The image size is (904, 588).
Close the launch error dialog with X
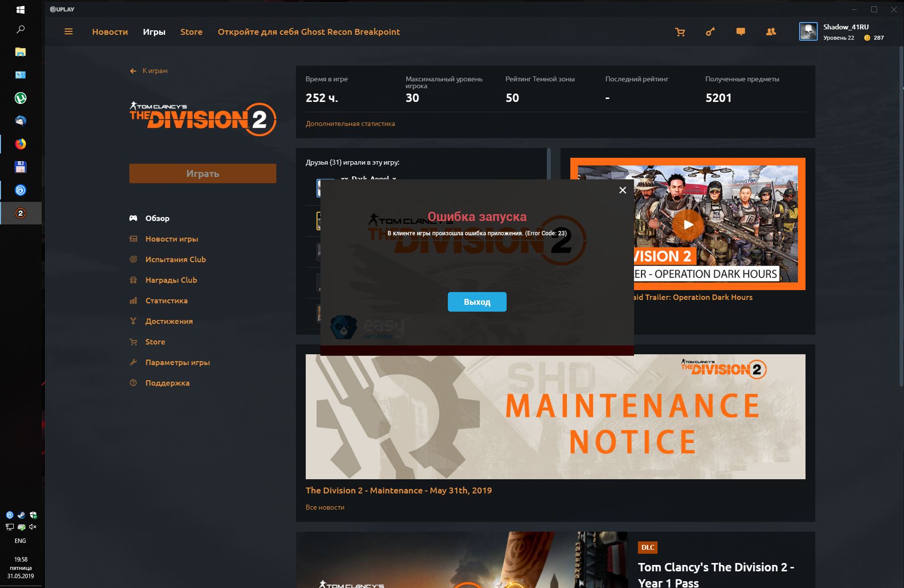(622, 190)
